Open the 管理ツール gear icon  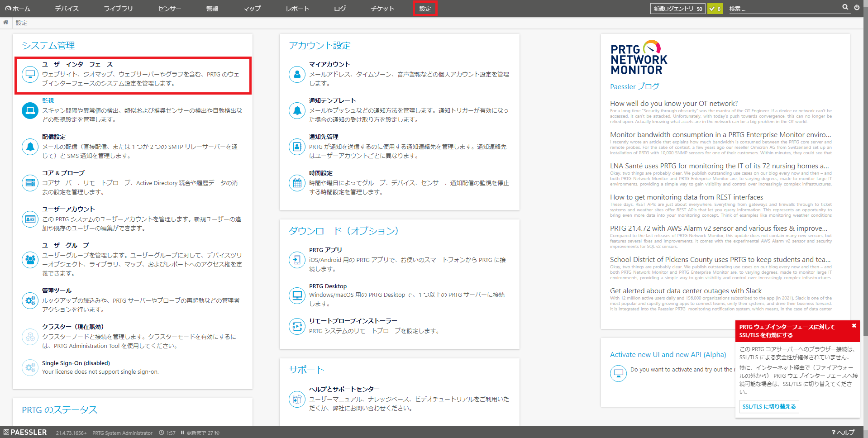coord(29,300)
